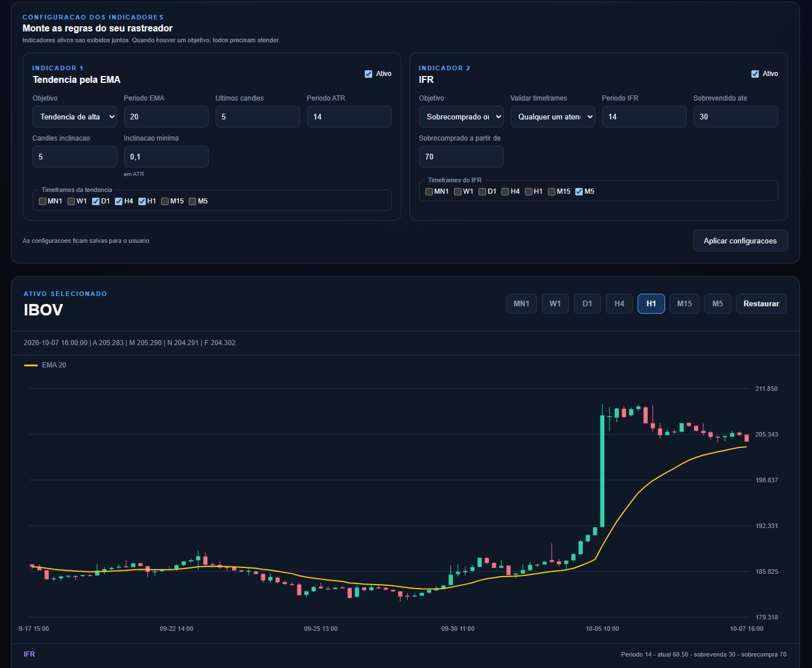This screenshot has height=668, width=812.
Task: Check H1 in Timeframes do IFR
Action: (x=528, y=191)
